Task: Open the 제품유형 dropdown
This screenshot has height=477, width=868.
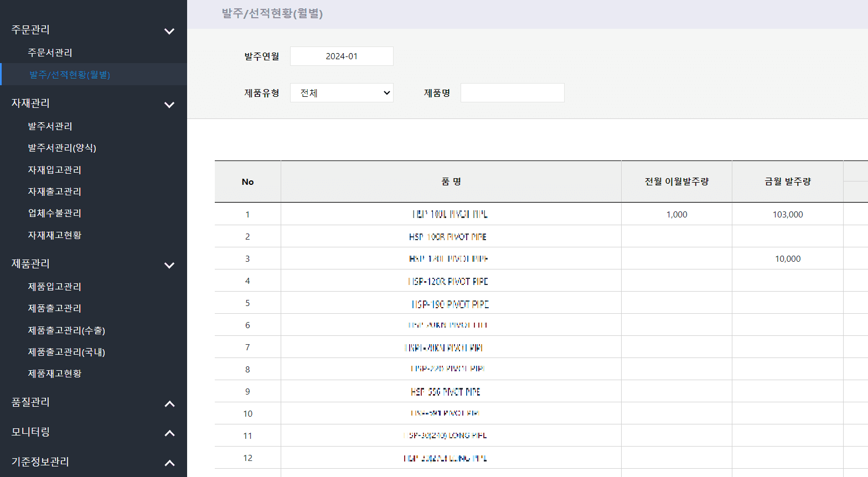Action: point(342,93)
